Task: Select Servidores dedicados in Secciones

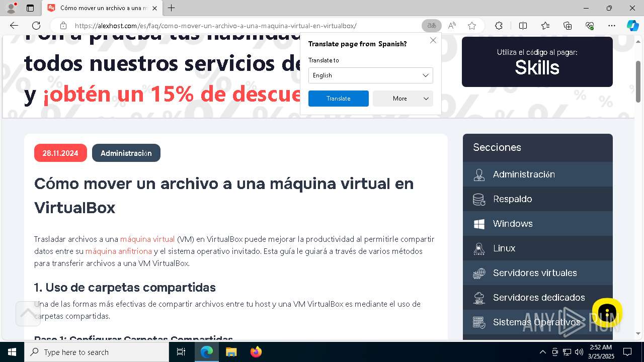Action: coord(538,298)
